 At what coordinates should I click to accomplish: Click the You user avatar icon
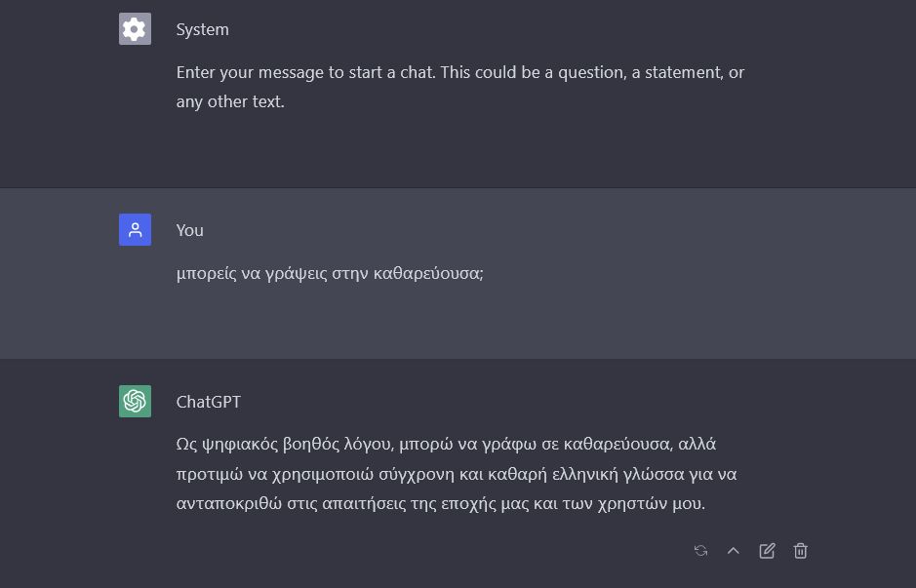click(135, 230)
